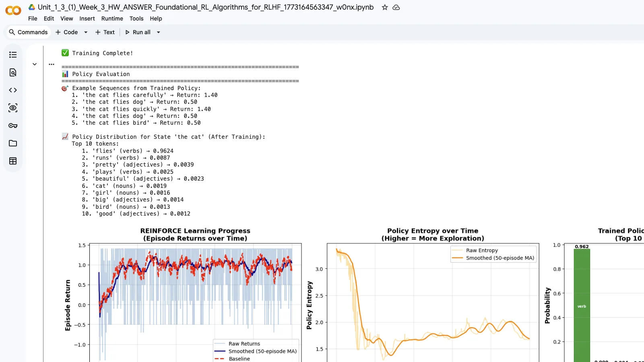
Task: Open the Edit menu
Action: tap(49, 19)
